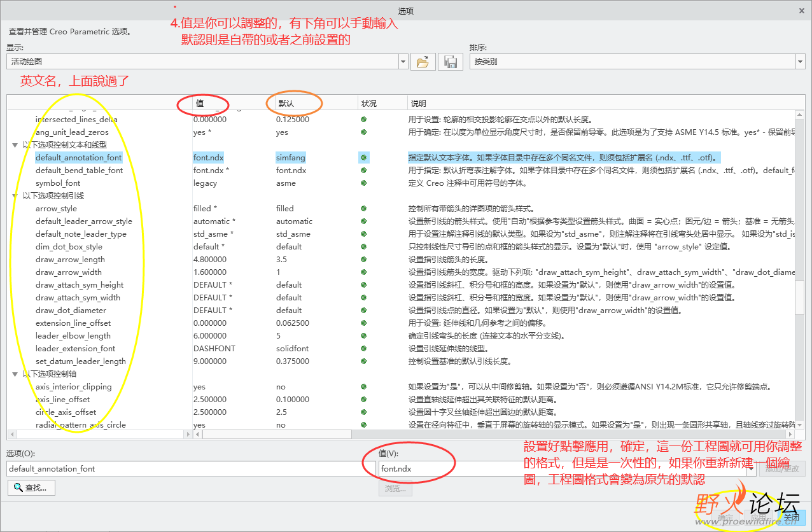Select the circle_axis_offset option name

[66, 412]
